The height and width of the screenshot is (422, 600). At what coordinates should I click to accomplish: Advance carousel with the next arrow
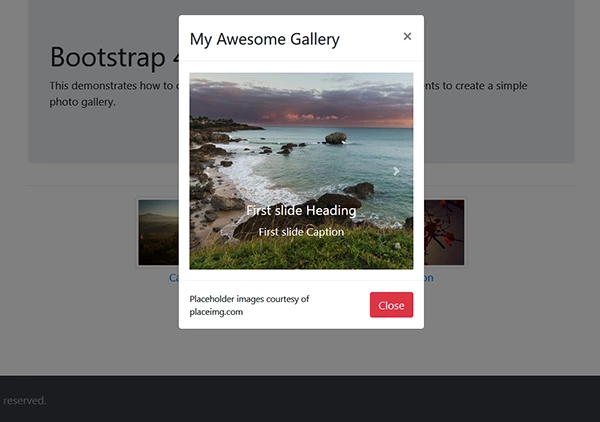[x=396, y=171]
